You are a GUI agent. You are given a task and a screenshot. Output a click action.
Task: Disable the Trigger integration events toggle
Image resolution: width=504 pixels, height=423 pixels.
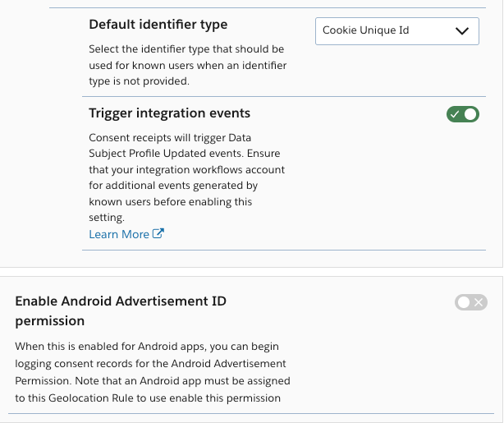(x=462, y=114)
